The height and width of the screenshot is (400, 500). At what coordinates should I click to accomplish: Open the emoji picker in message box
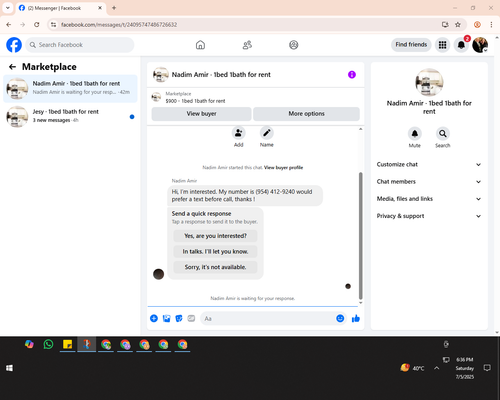(340, 318)
